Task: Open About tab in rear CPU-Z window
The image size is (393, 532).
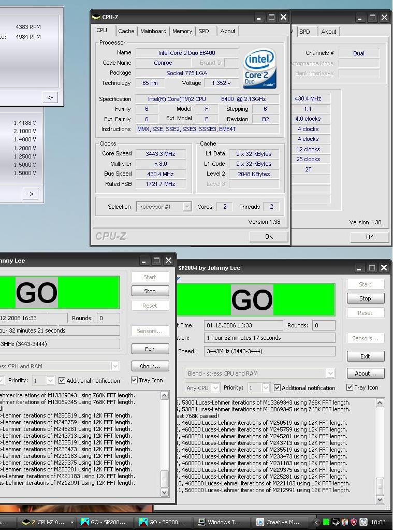Action: point(329,32)
